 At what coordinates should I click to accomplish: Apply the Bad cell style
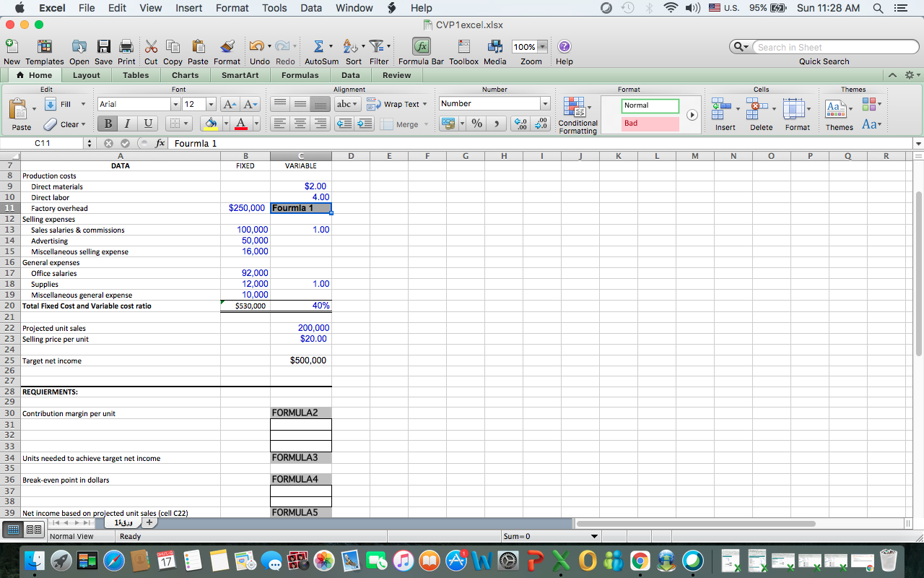(650, 123)
